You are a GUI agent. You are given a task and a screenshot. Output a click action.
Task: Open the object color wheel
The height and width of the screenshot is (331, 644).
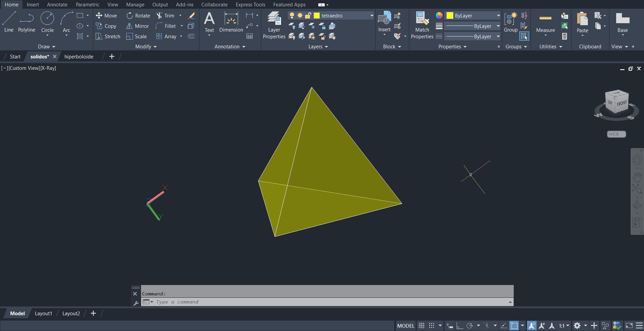tap(439, 15)
